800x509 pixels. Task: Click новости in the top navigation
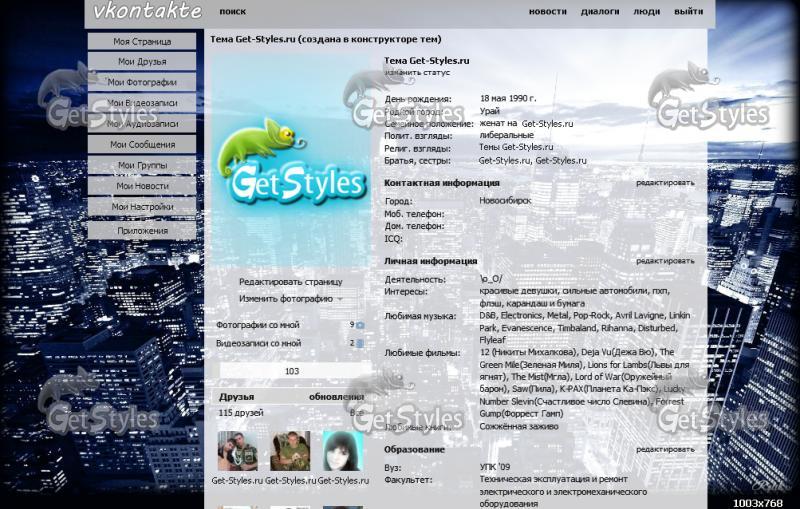coord(547,12)
